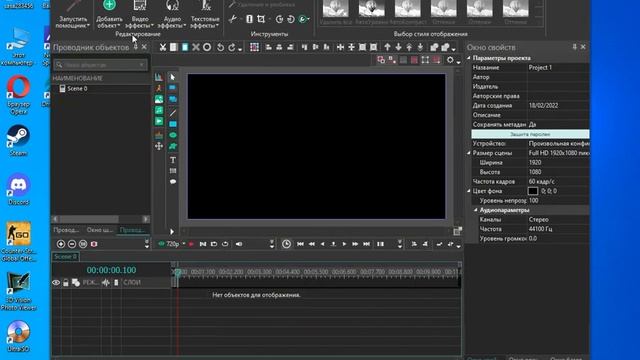Click the clock icon in playback toolbar
The width and height of the screenshot is (640, 360).
point(287,244)
